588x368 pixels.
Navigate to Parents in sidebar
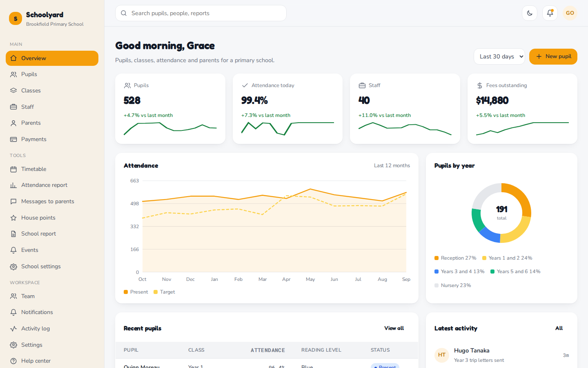click(x=52, y=123)
